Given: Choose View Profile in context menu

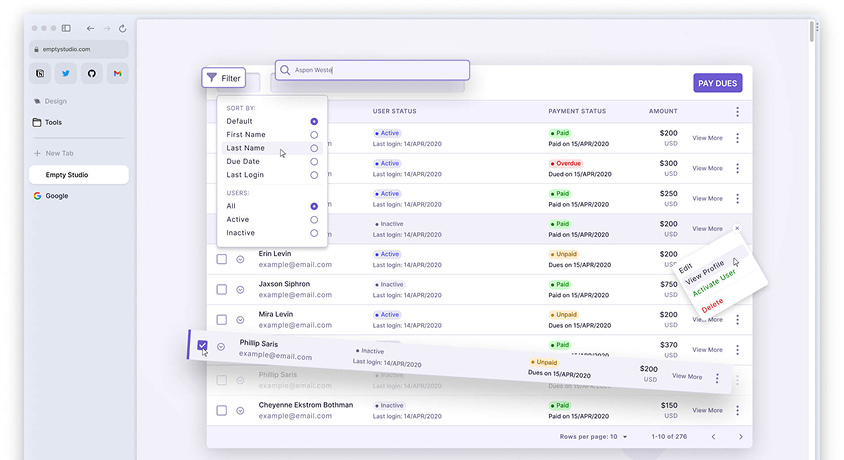Looking at the screenshot, I should point(705,272).
